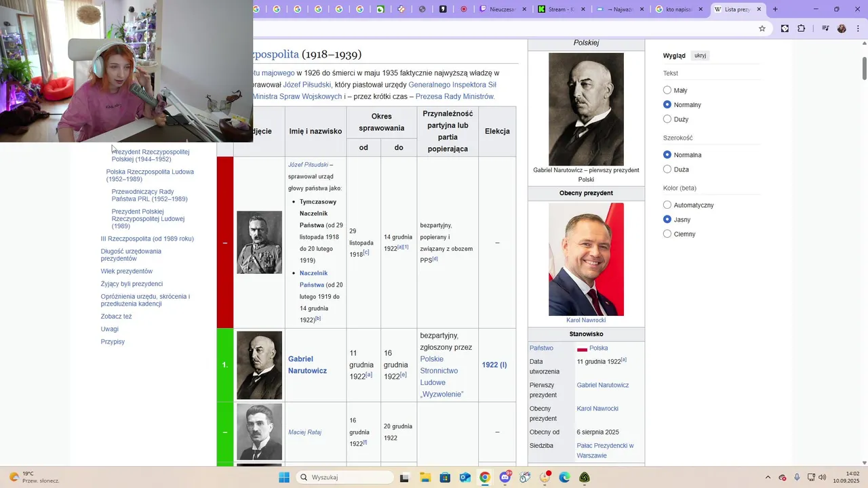Switch to the 'kto napisał' Google tab
The image size is (868, 488).
678,9
